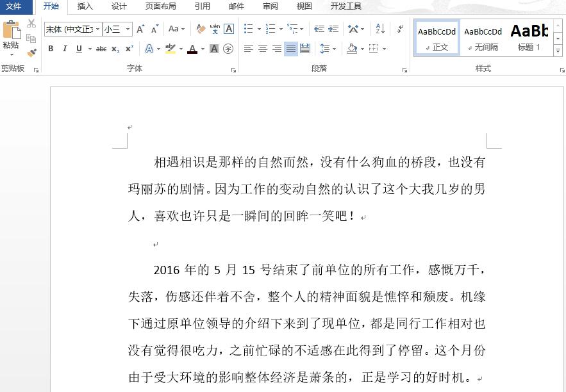Pick the font color swatch
This screenshot has height=392, width=566.
pos(192,49)
